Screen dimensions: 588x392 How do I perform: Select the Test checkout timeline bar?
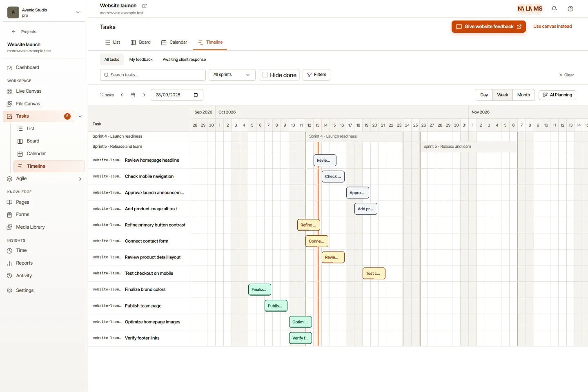(x=374, y=273)
